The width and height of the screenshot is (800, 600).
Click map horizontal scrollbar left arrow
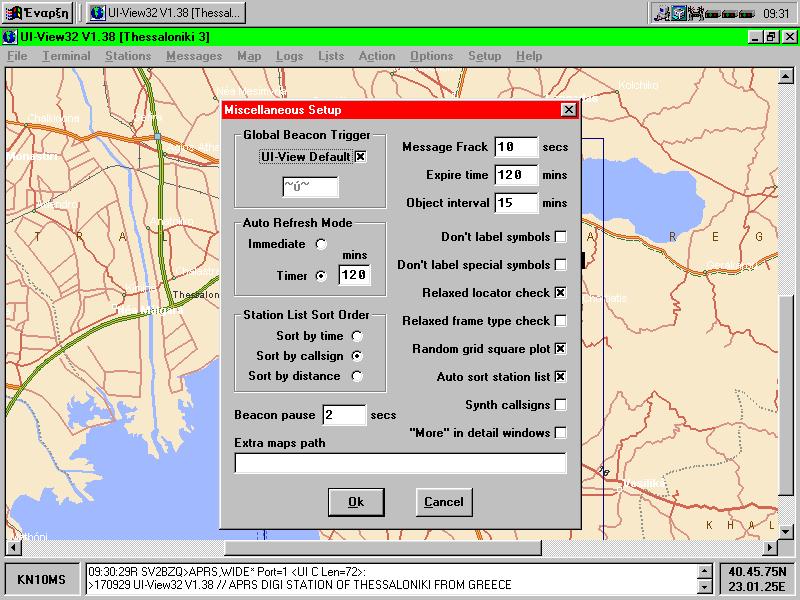click(x=13, y=548)
